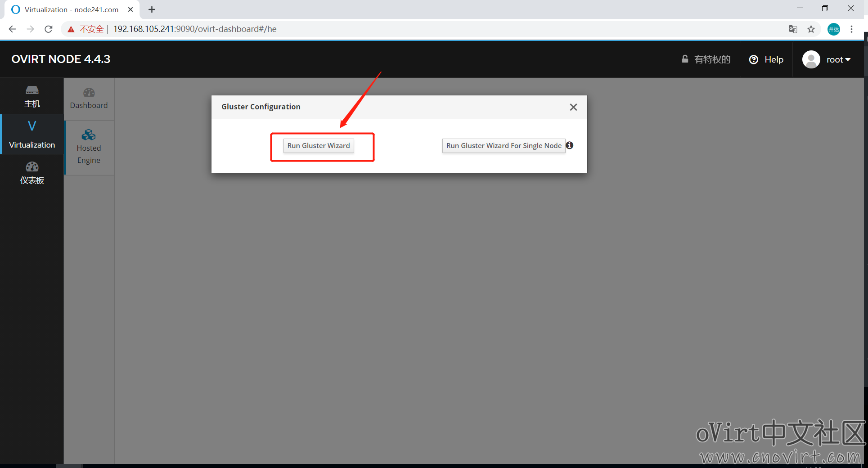Select Virtualization in the left sidebar
This screenshot has height=468, width=868.
32,134
